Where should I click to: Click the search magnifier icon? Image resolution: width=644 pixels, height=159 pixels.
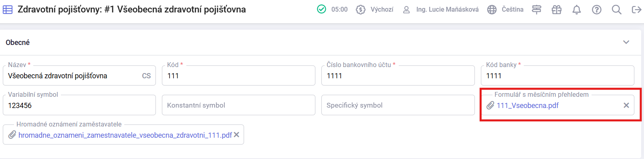pos(617,10)
